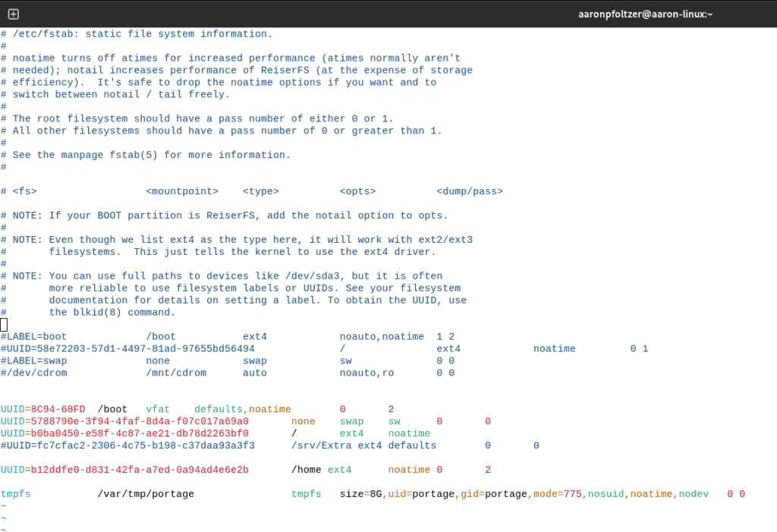Click the '<dump/pass>' column header text
Screen dimensions: 777x532
click(469, 191)
